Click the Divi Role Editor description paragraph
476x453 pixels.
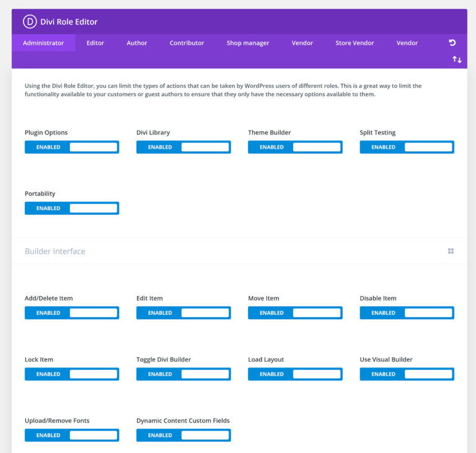(x=223, y=90)
